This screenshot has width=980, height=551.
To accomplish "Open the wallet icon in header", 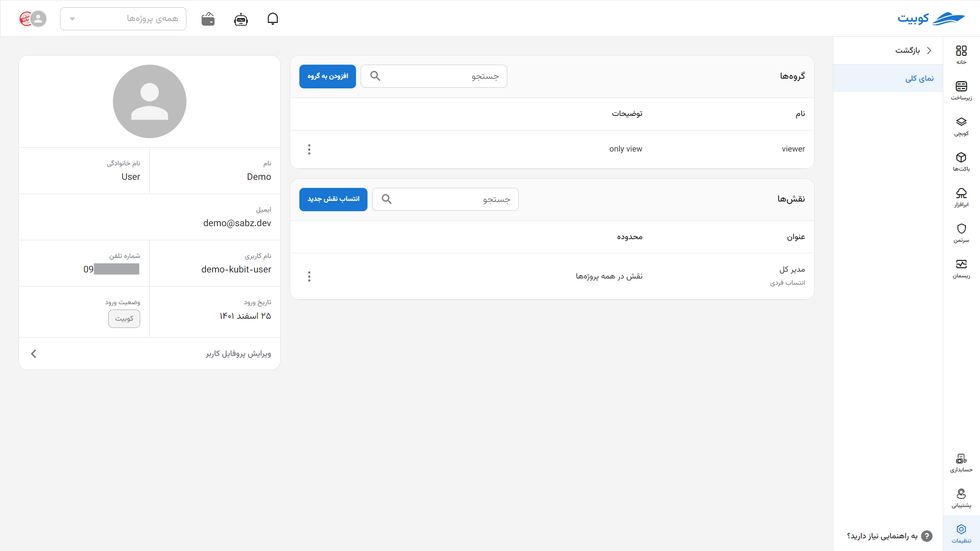I will click(208, 19).
